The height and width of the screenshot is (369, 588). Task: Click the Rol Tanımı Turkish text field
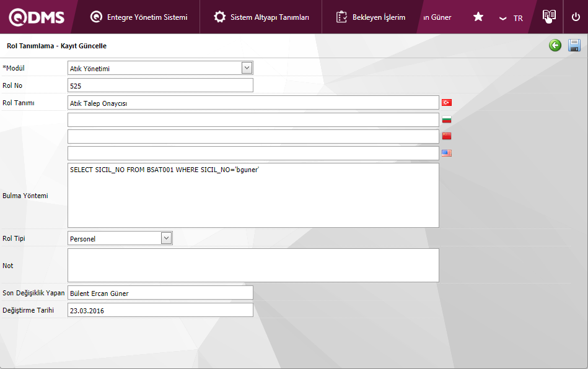[253, 103]
